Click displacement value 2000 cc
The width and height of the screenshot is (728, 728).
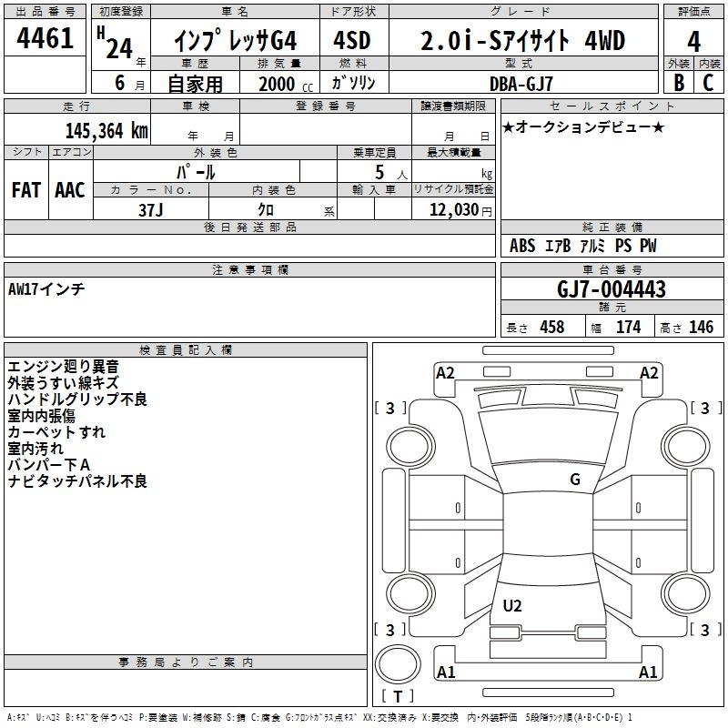pyautogui.click(x=286, y=84)
